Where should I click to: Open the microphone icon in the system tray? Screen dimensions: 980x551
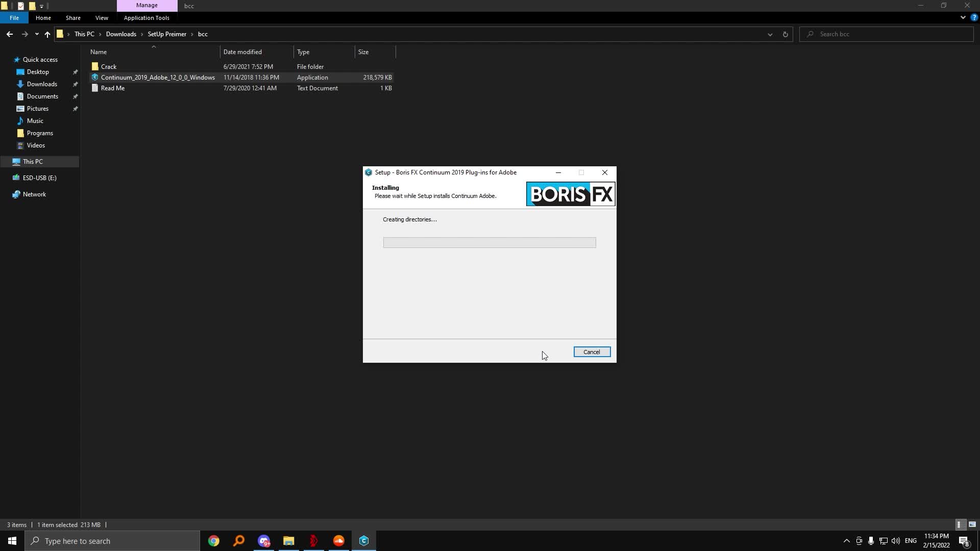[871, 541]
